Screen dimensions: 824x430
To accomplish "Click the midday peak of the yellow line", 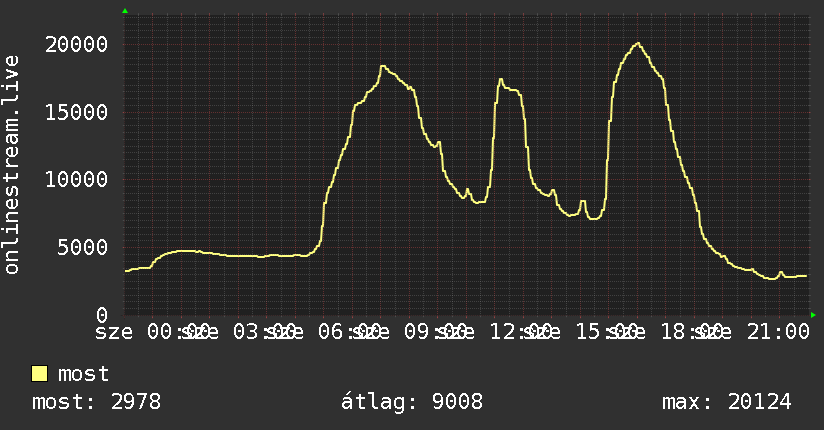I will tap(501, 80).
